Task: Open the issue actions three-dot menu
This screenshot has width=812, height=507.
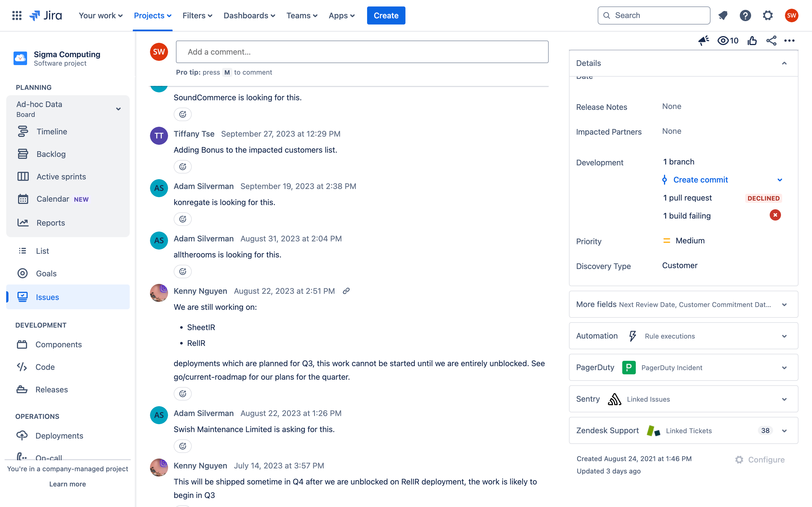Action: (x=789, y=41)
